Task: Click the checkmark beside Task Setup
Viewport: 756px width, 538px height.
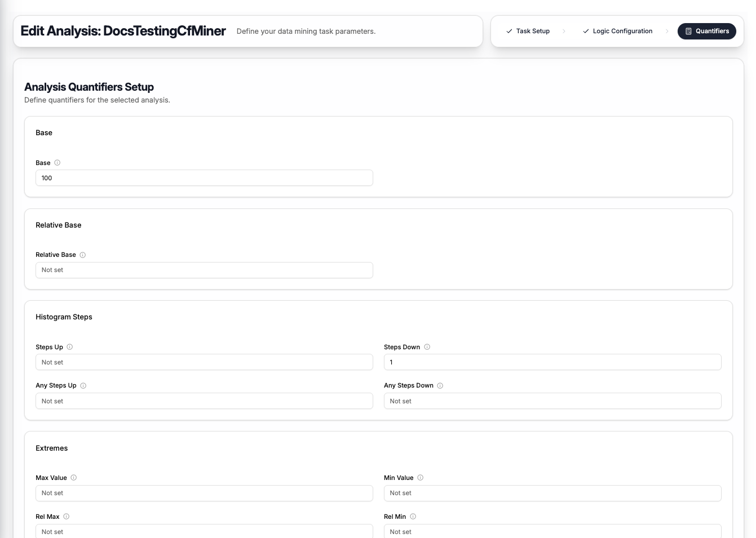Action: coord(509,31)
